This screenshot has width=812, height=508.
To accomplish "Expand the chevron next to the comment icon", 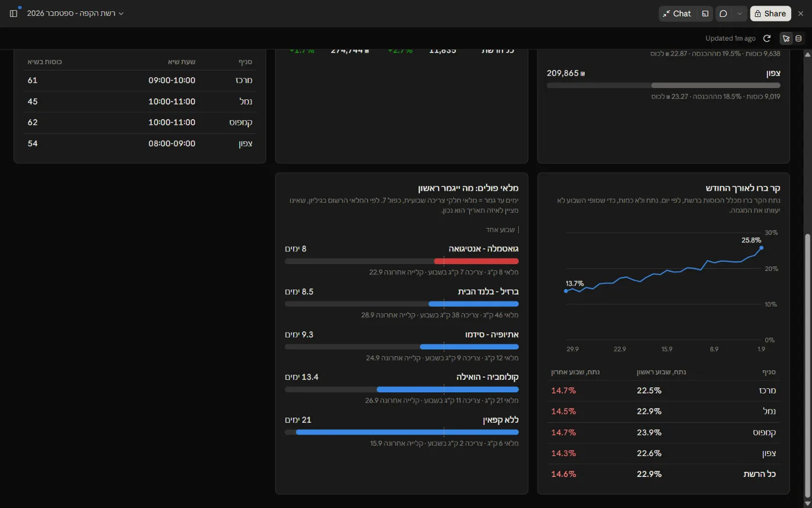I will [x=739, y=13].
